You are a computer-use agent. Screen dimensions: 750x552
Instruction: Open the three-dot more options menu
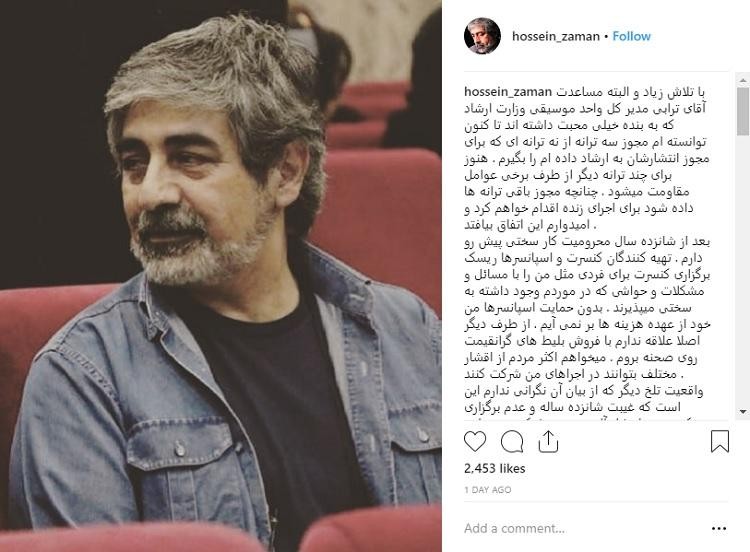coord(719,529)
